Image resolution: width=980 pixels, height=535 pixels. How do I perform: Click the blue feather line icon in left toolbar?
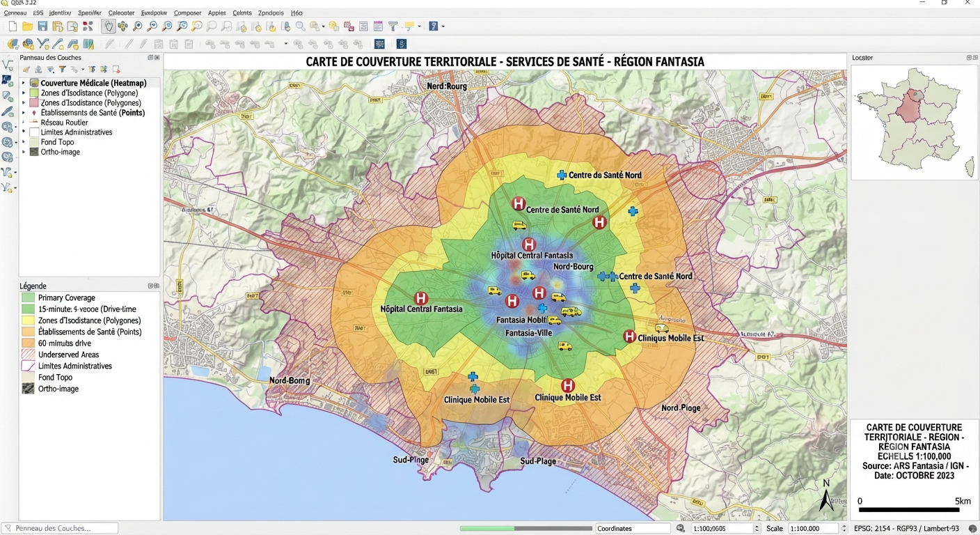click(8, 111)
